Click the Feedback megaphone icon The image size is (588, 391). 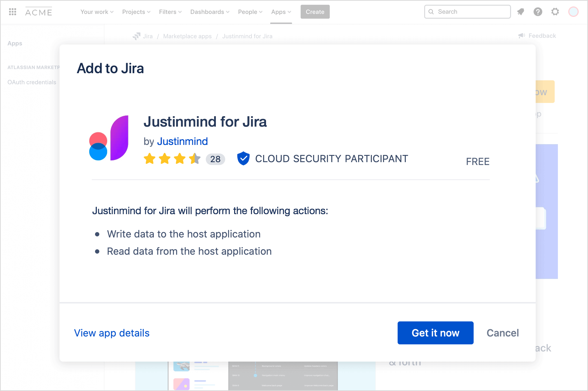(x=522, y=36)
